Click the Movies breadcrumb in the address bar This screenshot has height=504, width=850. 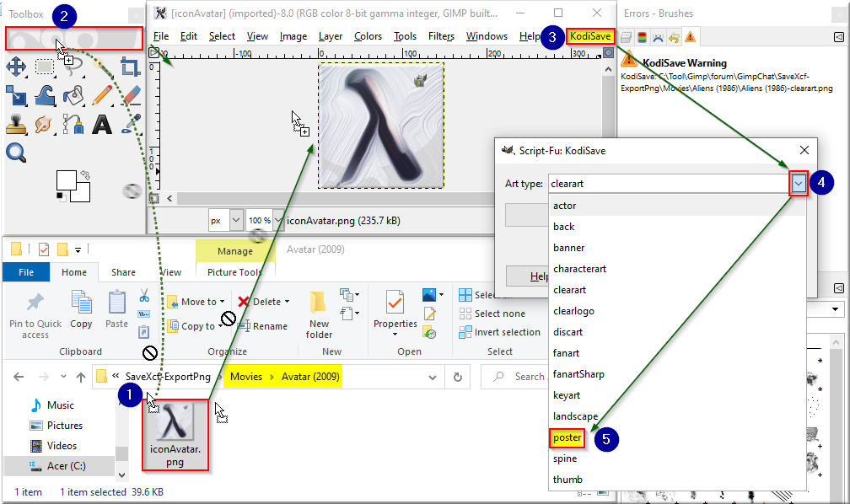(245, 377)
